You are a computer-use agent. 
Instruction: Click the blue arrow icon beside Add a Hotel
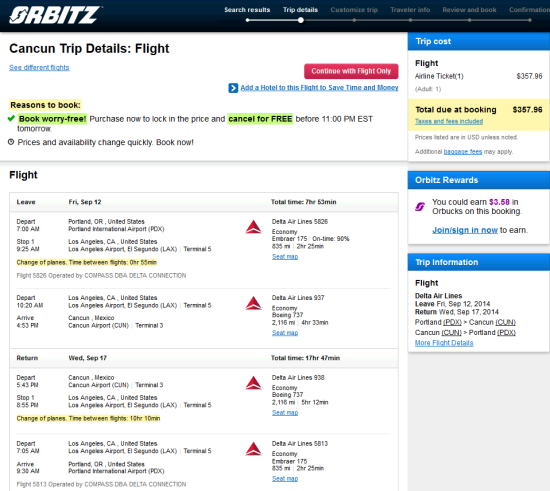233,88
